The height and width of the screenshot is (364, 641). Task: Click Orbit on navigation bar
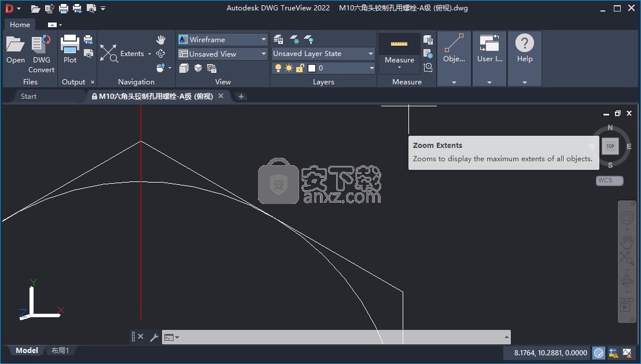(627, 280)
